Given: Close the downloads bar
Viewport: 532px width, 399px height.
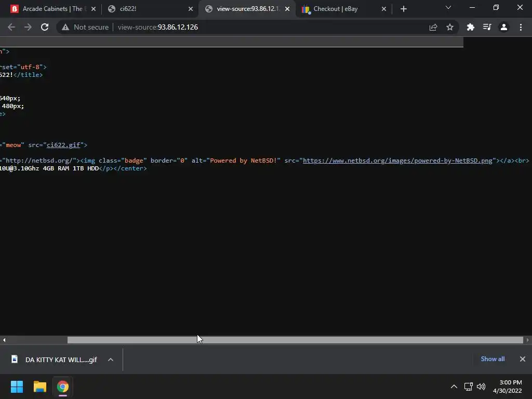Looking at the screenshot, I should tap(523, 359).
